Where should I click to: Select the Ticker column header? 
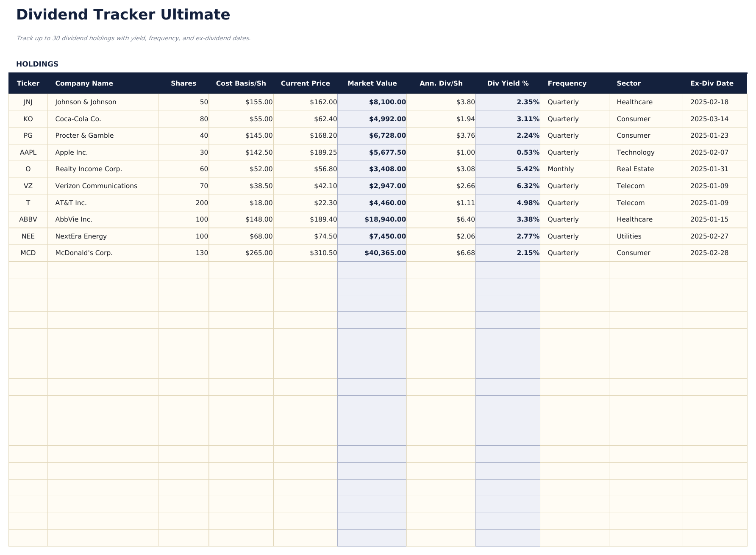(28, 83)
